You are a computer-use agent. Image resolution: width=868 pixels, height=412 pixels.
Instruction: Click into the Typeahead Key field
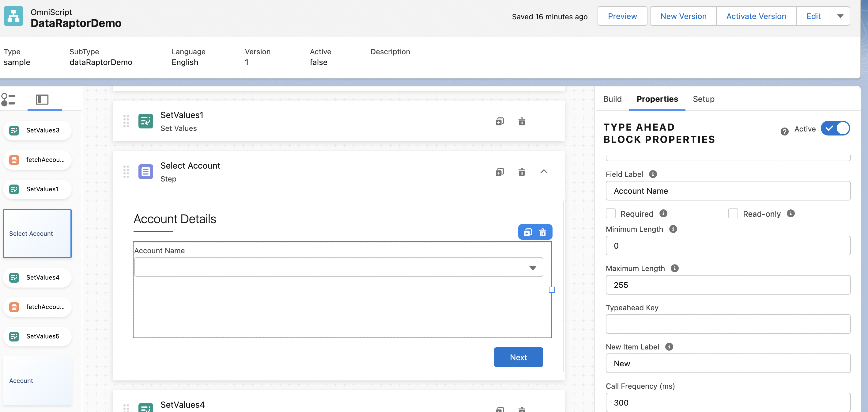[728, 324]
